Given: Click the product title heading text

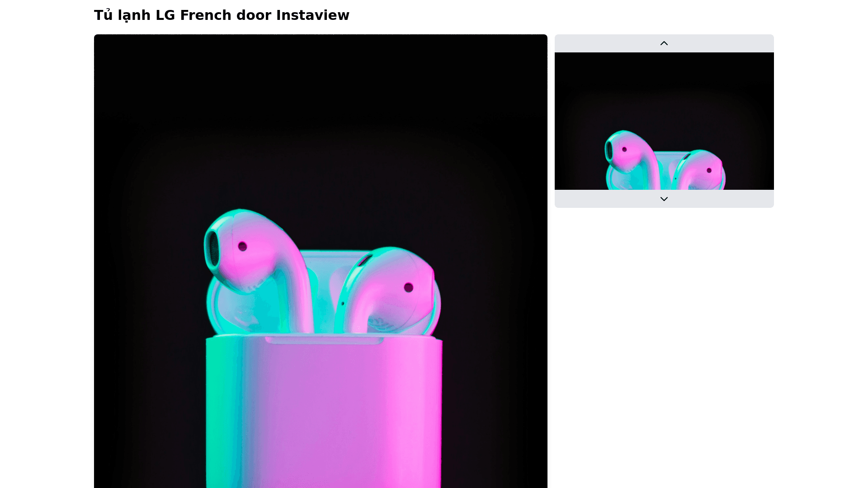Looking at the screenshot, I should point(222,15).
